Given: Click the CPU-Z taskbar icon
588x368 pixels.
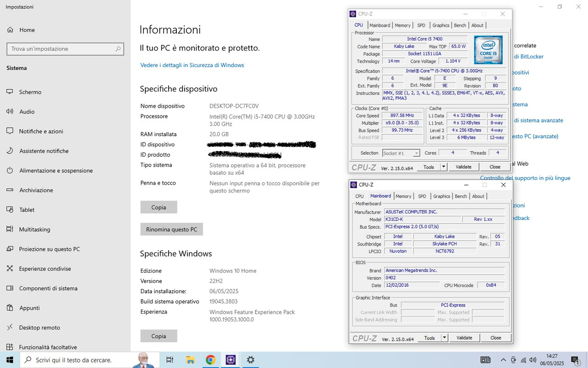Looking at the screenshot, I should click(x=231, y=360).
